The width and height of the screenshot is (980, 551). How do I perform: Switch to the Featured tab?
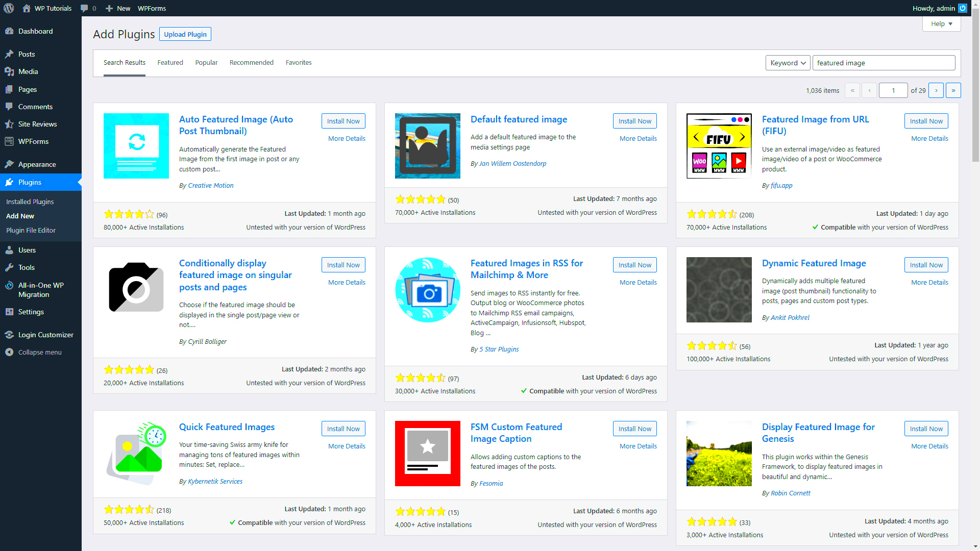[x=169, y=63]
